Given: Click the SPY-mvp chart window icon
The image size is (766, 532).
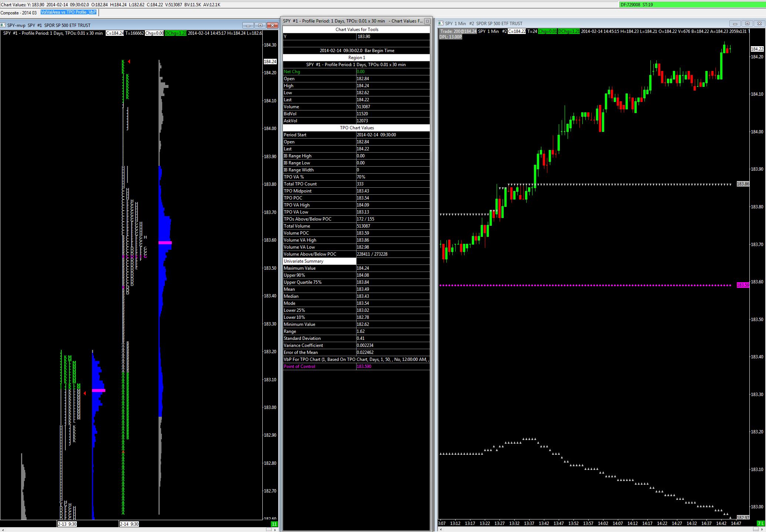Looking at the screenshot, I should click(3, 25).
